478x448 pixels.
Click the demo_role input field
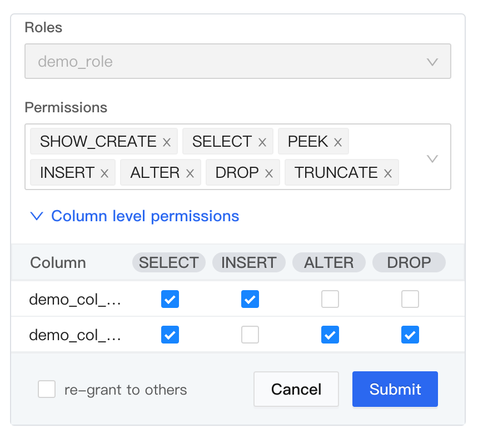[222, 61]
